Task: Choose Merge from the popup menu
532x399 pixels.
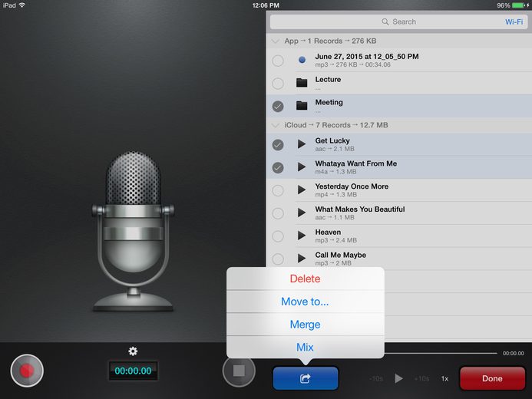Action: point(305,325)
